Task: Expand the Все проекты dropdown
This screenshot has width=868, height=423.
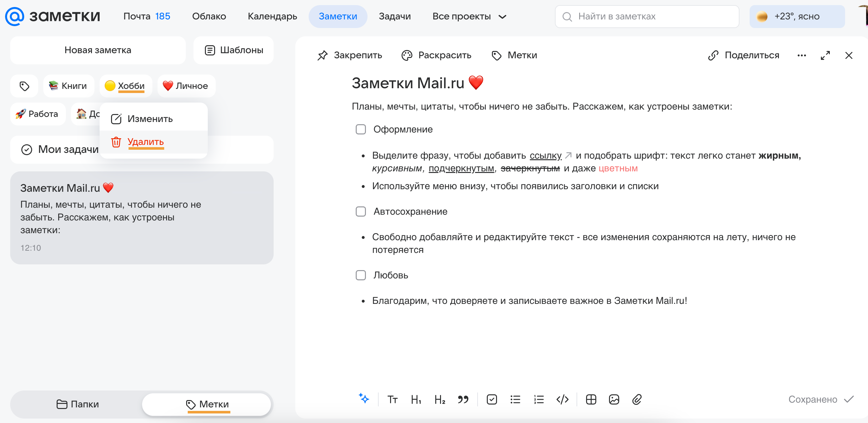Action: (469, 16)
